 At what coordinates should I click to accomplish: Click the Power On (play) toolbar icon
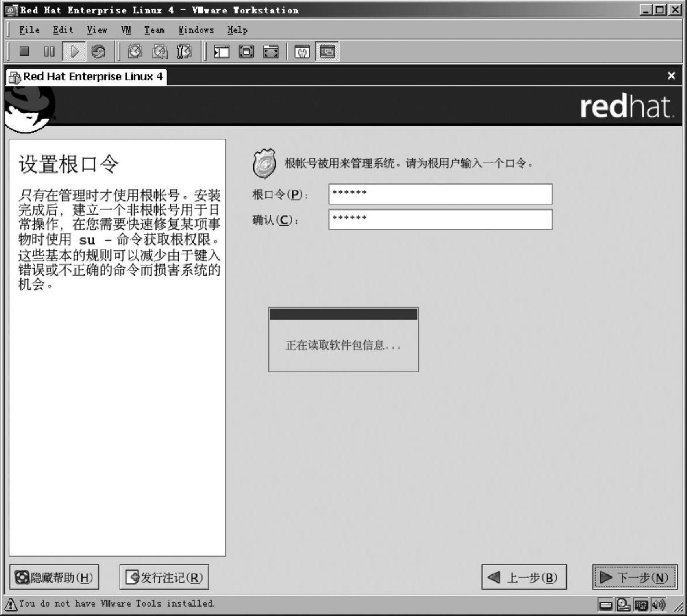[x=74, y=52]
